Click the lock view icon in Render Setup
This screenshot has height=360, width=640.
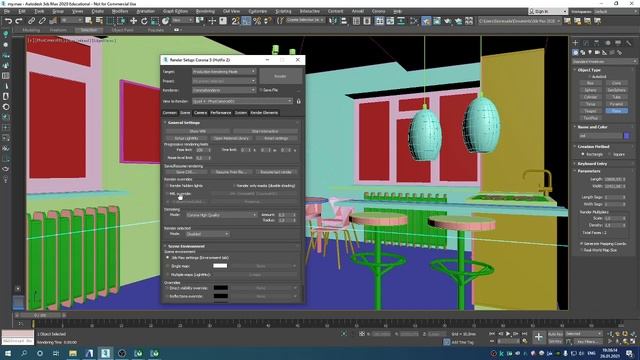pyautogui.click(x=298, y=101)
